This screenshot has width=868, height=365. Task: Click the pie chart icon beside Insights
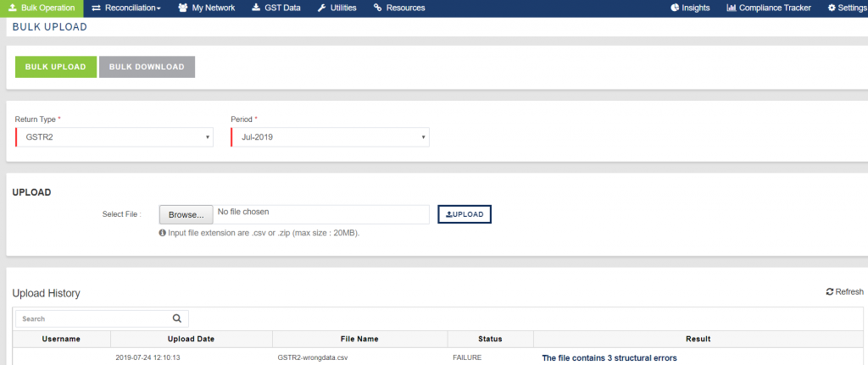[x=674, y=8]
